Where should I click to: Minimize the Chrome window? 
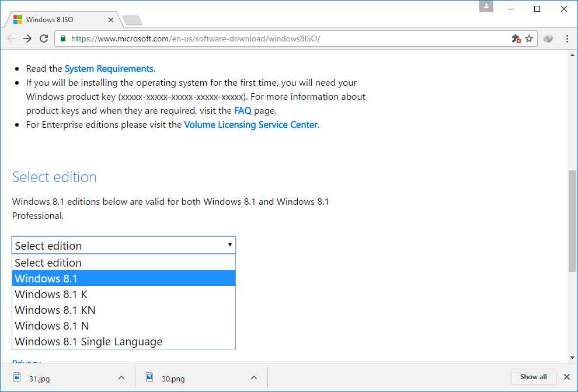pos(511,9)
